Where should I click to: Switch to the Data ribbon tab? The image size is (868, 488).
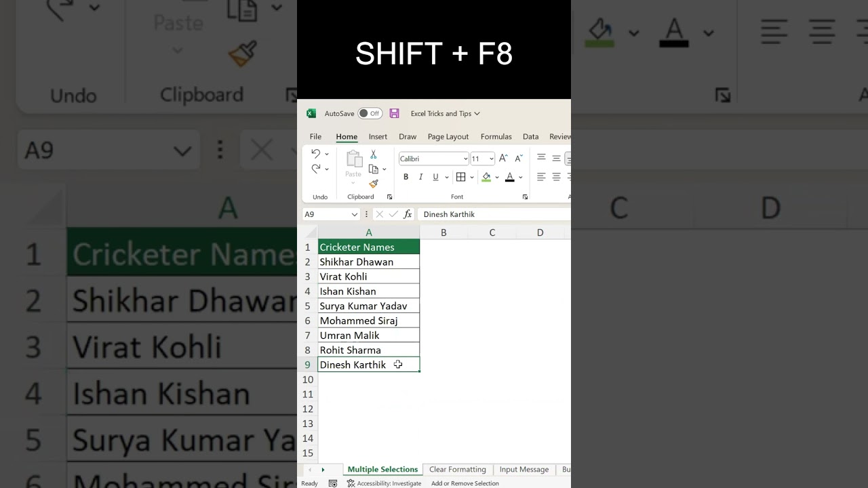pos(531,137)
